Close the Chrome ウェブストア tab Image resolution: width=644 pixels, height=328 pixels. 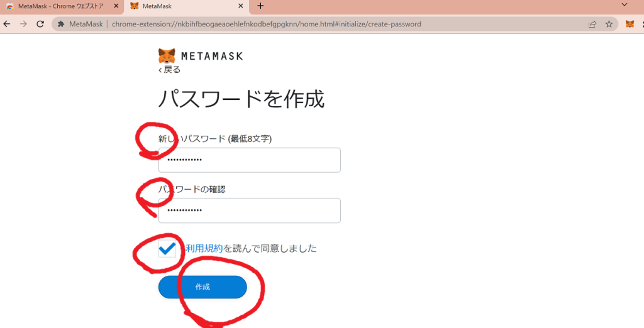point(116,6)
